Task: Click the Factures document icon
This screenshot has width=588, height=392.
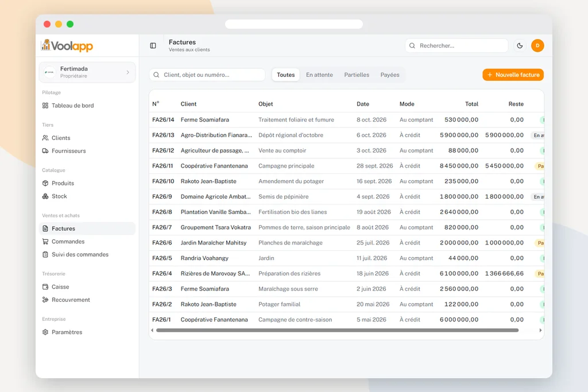Action: pyautogui.click(x=45, y=228)
